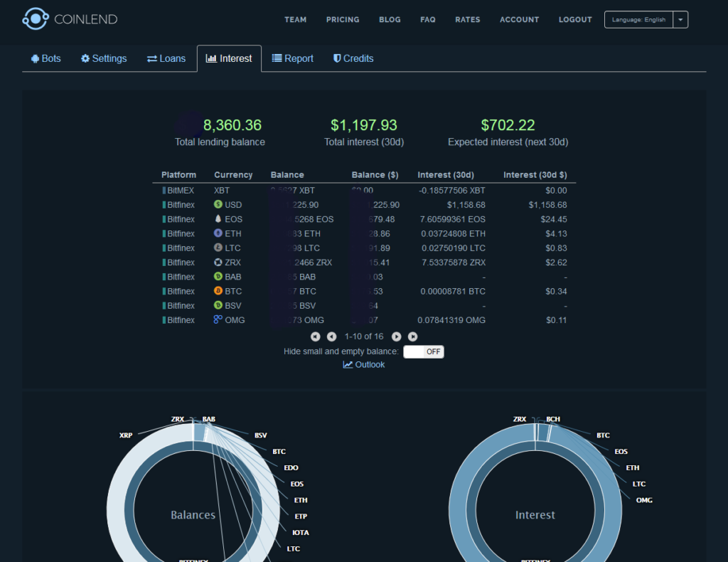The height and width of the screenshot is (562, 728).
Task: View the RATES page
Action: point(468,19)
